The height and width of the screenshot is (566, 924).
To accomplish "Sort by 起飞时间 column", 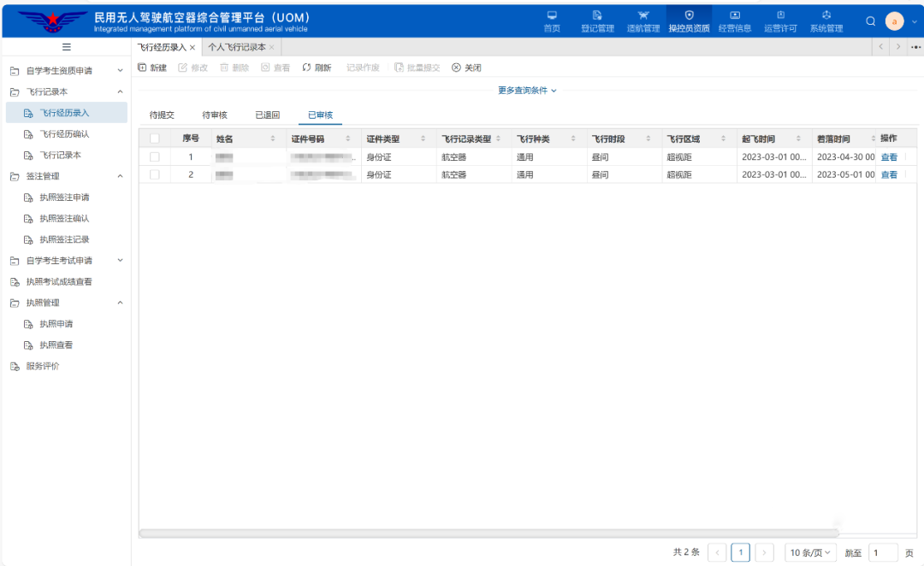I will [798, 139].
